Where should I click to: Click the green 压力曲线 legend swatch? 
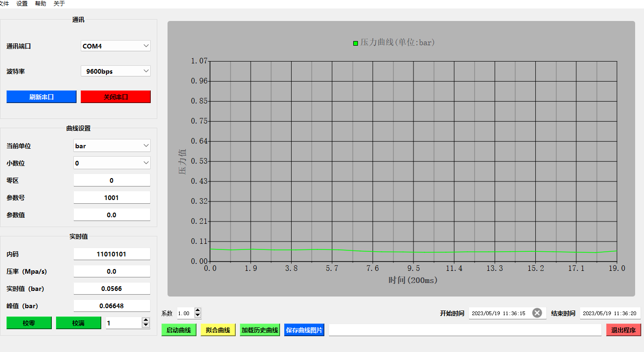tap(356, 43)
